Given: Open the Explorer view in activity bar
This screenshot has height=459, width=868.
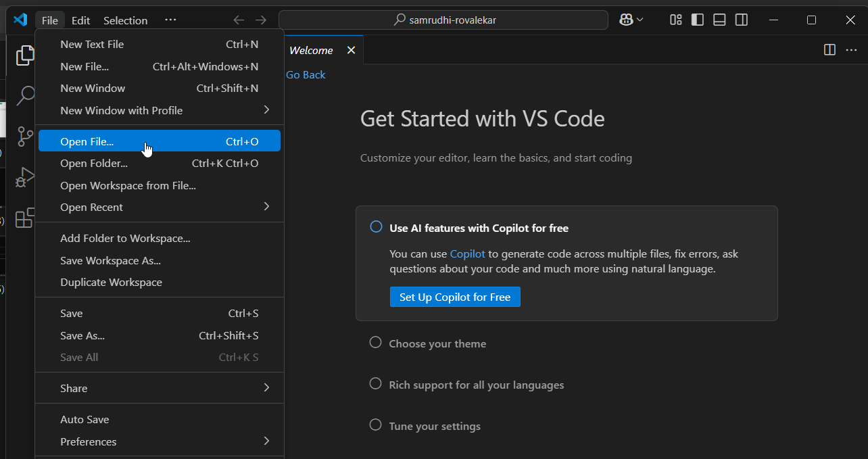Looking at the screenshot, I should click(25, 55).
